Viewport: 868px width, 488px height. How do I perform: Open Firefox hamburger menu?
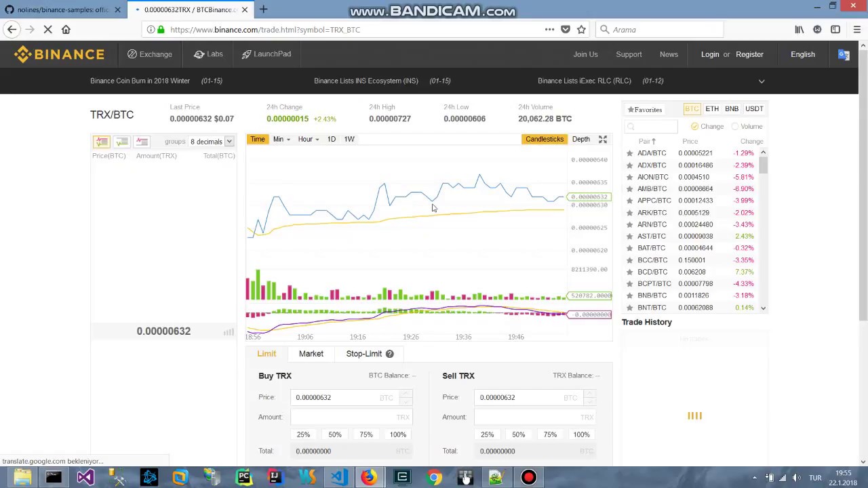(857, 30)
